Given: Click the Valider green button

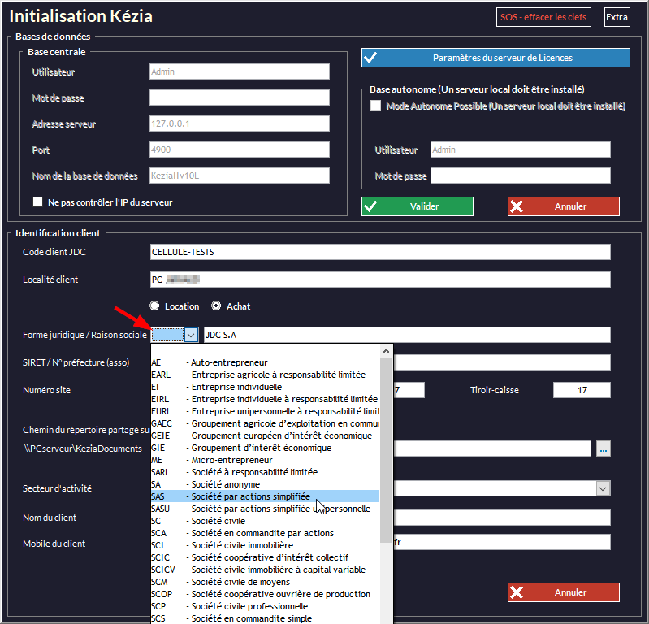Looking at the screenshot, I should (417, 206).
